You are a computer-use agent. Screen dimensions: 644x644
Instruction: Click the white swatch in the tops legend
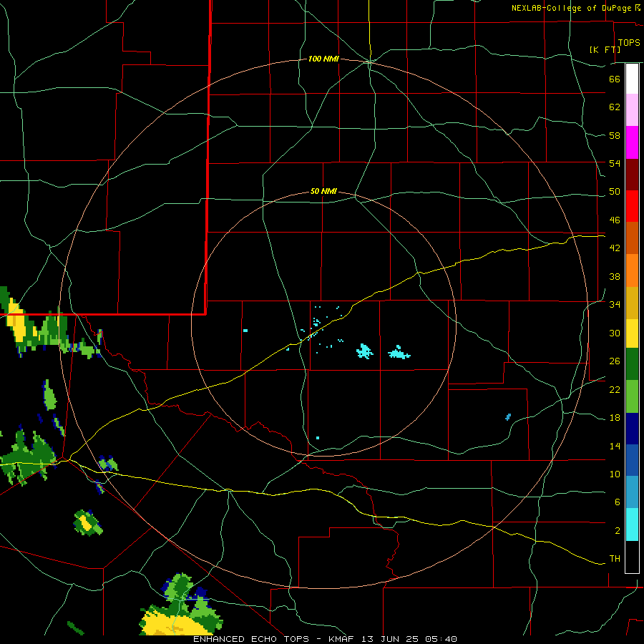632,79
